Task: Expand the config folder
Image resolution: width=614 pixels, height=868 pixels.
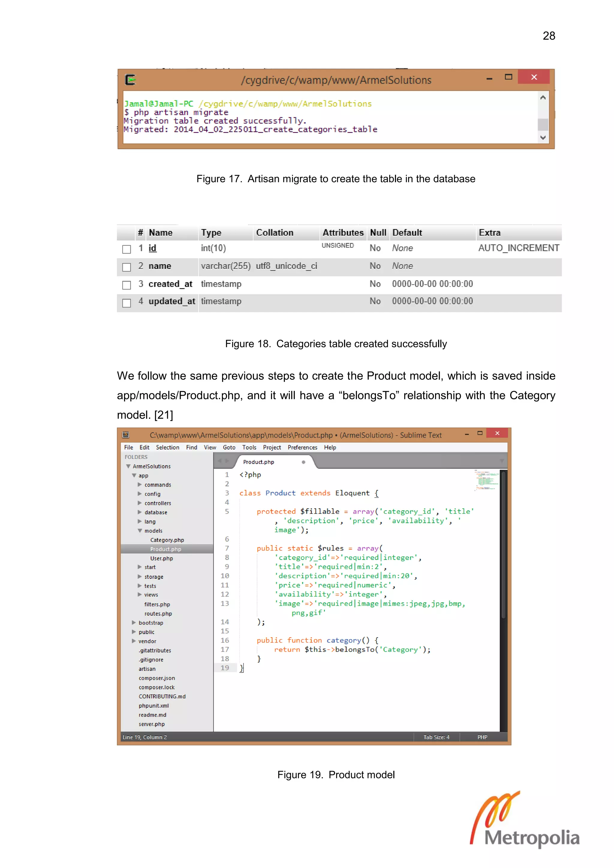Action: (x=139, y=493)
